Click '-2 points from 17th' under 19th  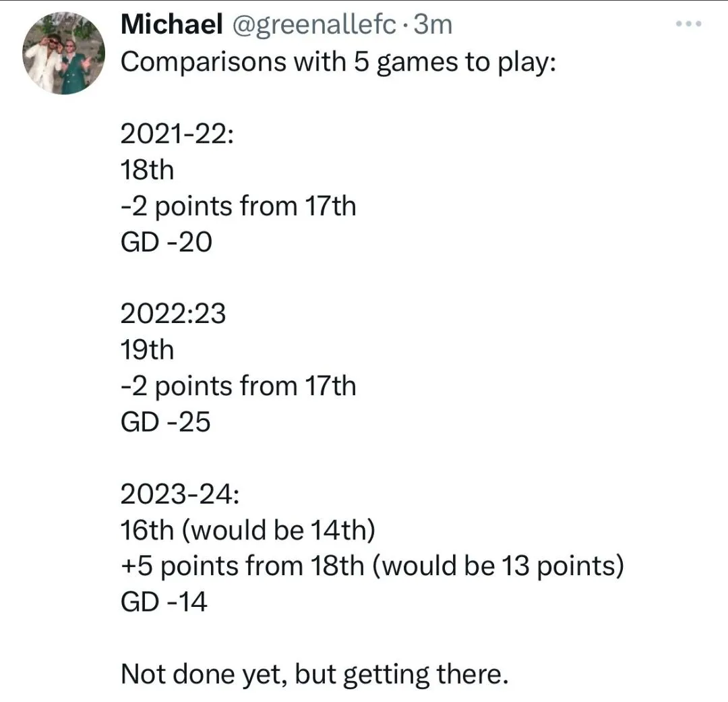(238, 386)
